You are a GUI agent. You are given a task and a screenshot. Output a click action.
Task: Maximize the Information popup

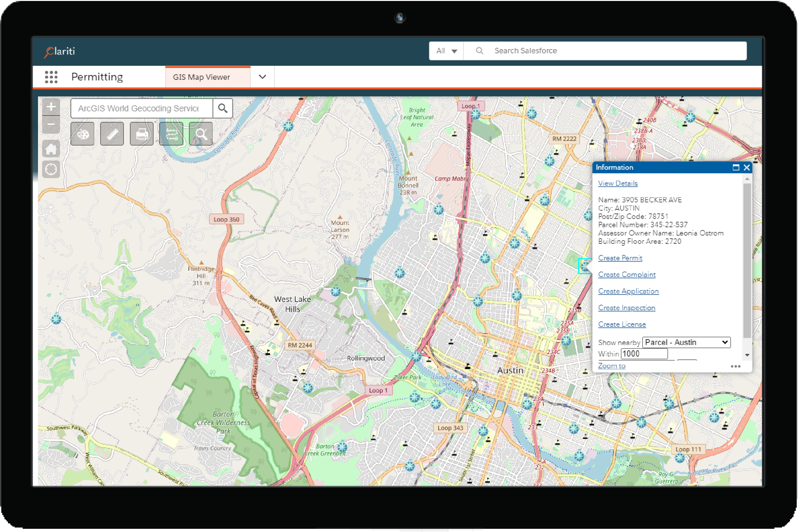pyautogui.click(x=735, y=167)
